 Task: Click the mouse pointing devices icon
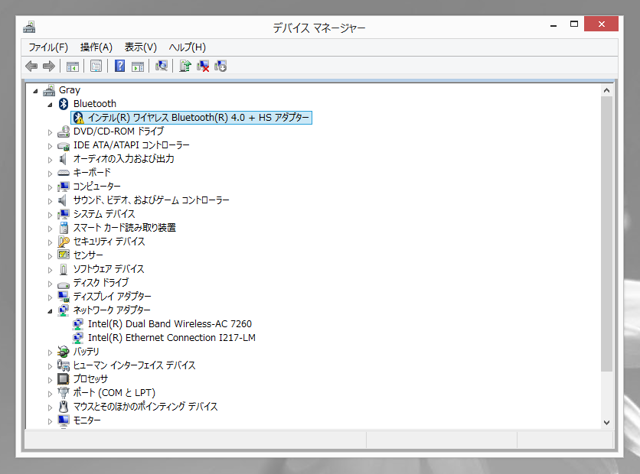[63, 407]
